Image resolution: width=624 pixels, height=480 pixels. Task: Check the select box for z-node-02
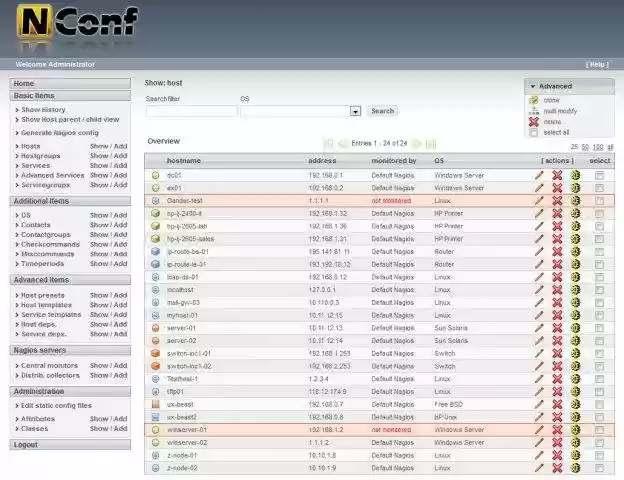coord(599,468)
